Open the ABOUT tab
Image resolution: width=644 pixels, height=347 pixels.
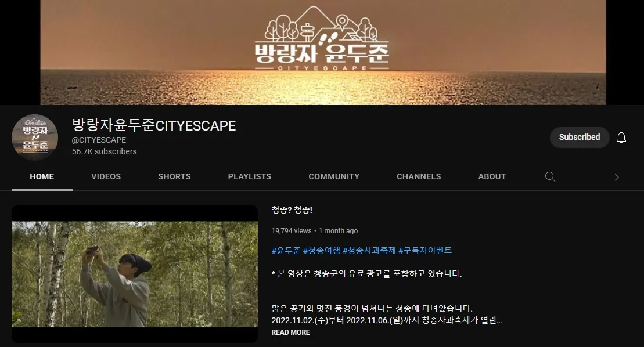click(492, 176)
